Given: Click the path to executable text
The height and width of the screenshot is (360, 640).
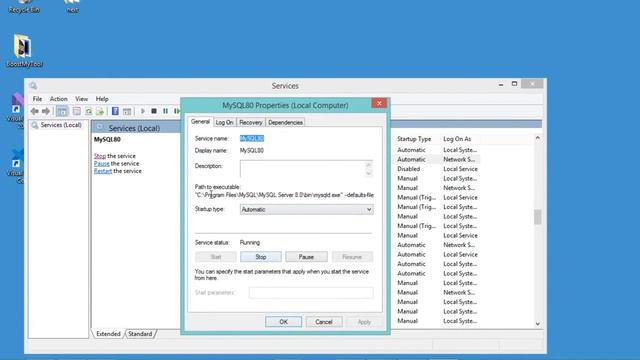Looking at the screenshot, I should pyautogui.click(x=284, y=195).
